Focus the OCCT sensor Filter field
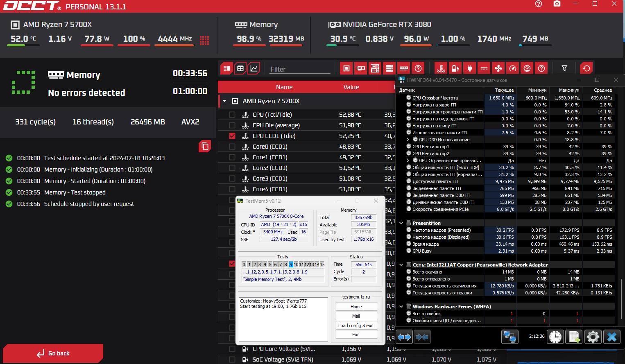This screenshot has height=364, width=625. coord(300,69)
